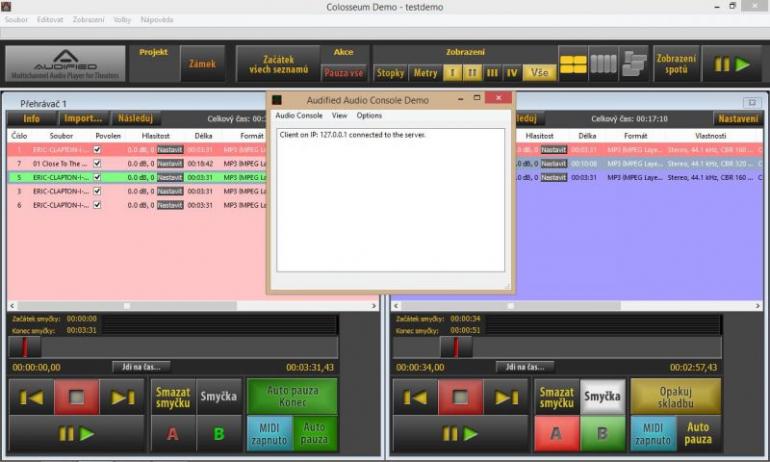This screenshot has height=462, width=770.
Task: Click the position slider handle in Přehrávač 1
Action: [x=25, y=347]
